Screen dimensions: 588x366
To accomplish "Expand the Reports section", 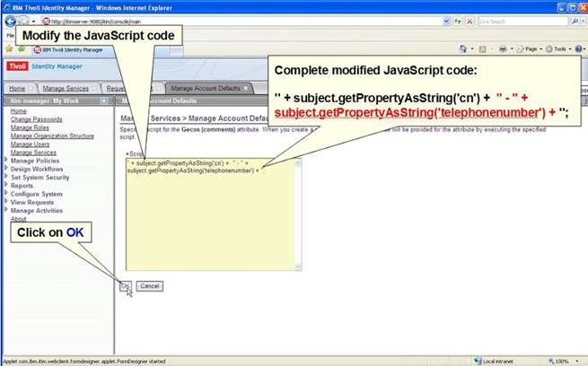I will (x=6, y=185).
